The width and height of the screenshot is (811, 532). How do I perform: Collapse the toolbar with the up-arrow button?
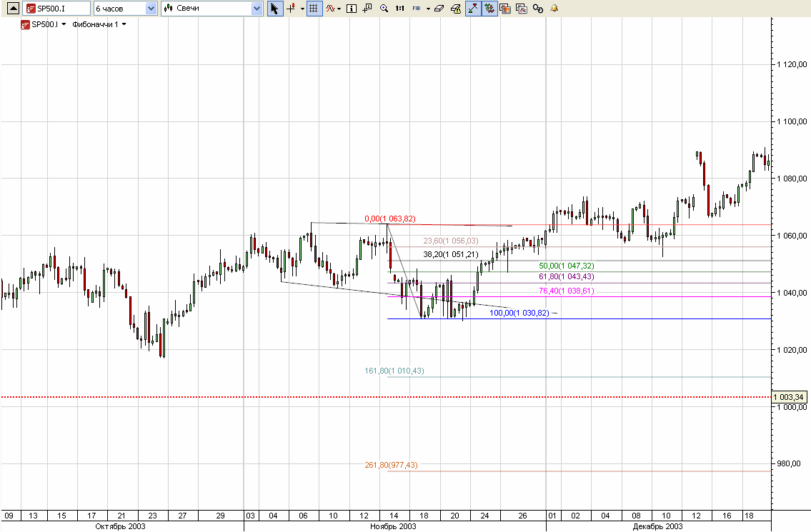pos(13,9)
